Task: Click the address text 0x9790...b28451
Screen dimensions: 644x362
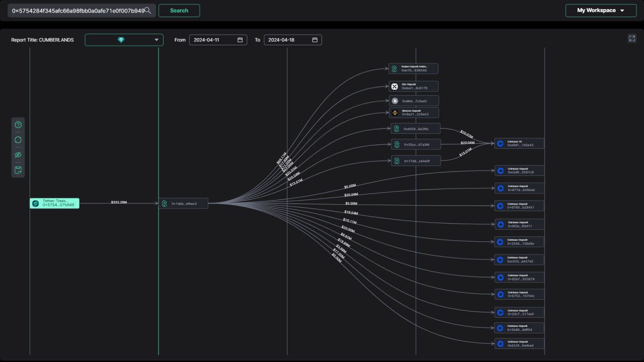Action: [x=521, y=207]
